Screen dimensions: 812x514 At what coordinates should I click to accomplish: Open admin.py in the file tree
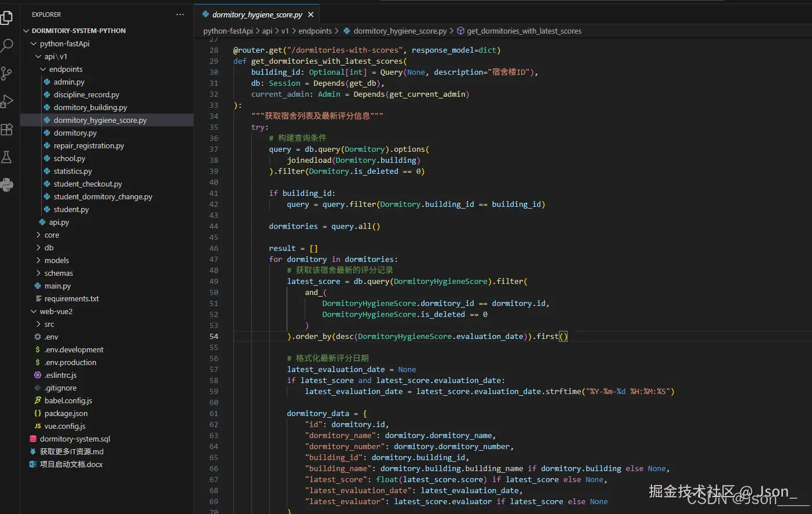(x=69, y=82)
